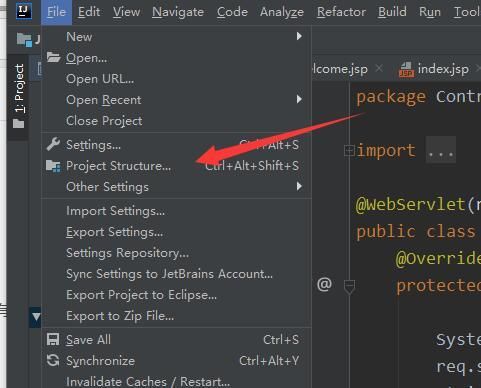Select Other Settings menu entry
Image resolution: width=481 pixels, height=388 pixels.
[176, 187]
